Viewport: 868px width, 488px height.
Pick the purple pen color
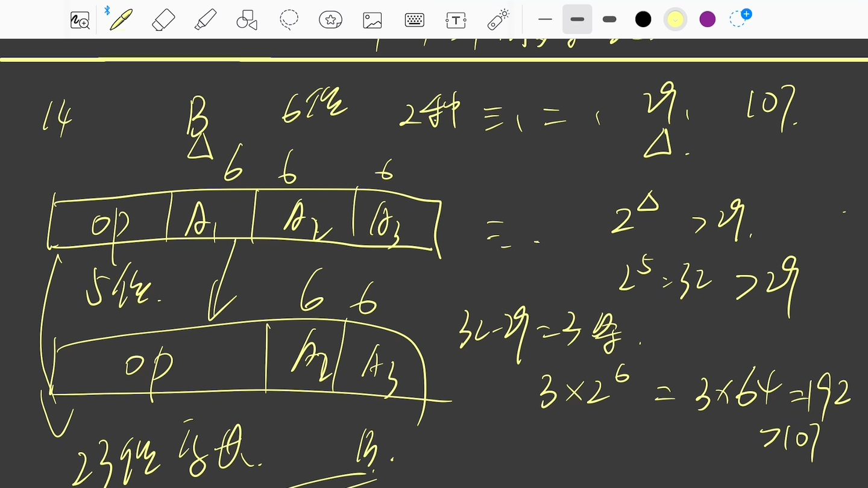708,19
